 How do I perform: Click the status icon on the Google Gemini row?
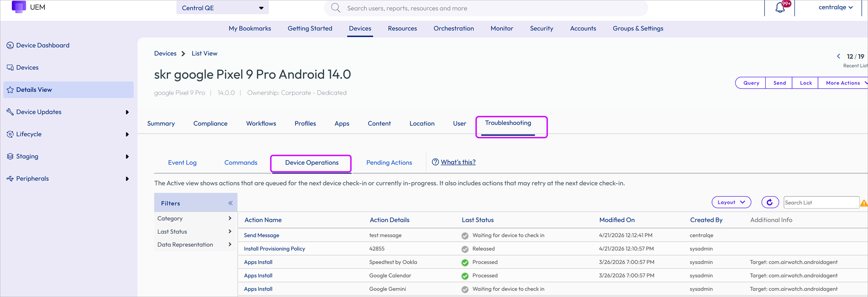(465, 289)
